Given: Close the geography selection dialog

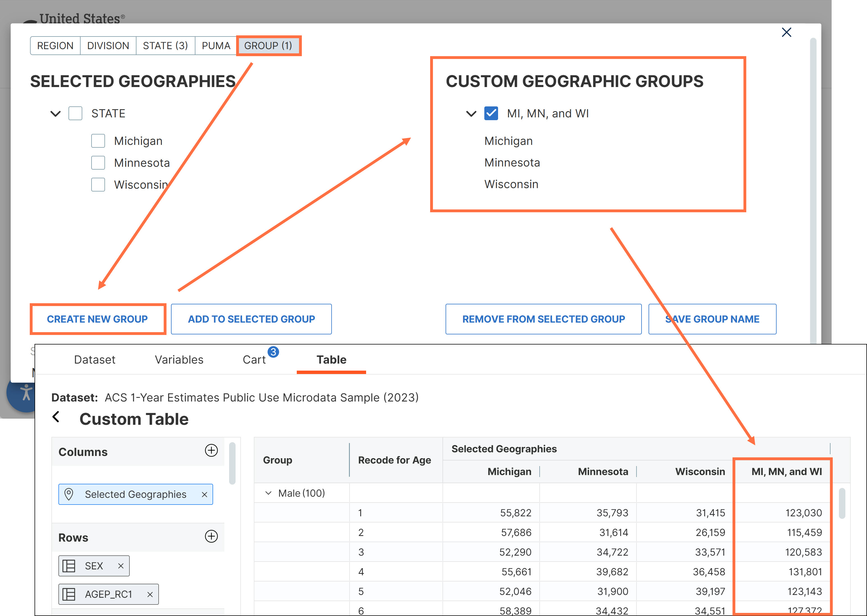Looking at the screenshot, I should point(786,32).
